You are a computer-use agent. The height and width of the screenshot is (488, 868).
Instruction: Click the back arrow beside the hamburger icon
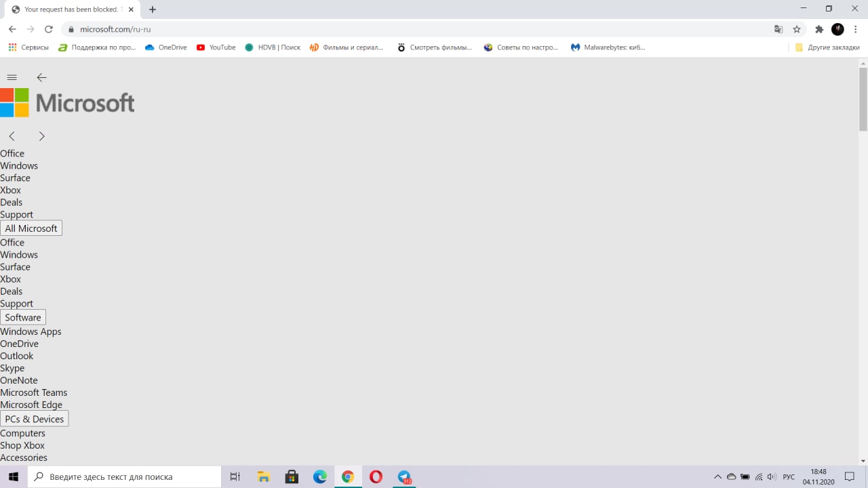coord(41,77)
